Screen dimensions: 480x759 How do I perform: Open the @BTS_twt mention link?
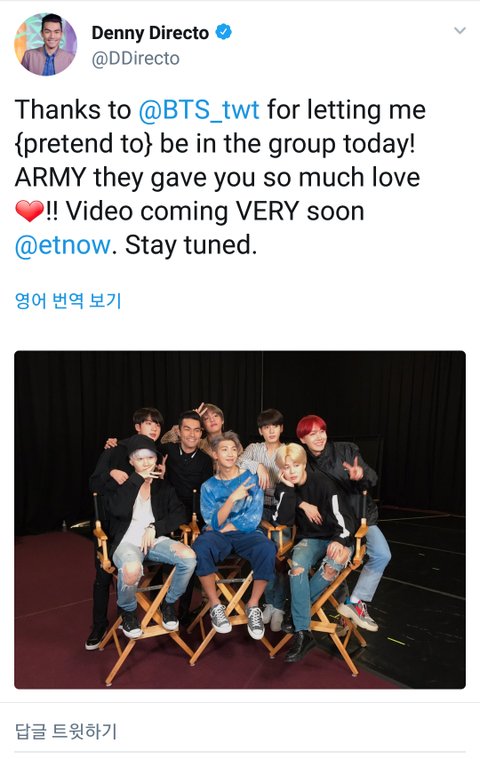click(199, 110)
